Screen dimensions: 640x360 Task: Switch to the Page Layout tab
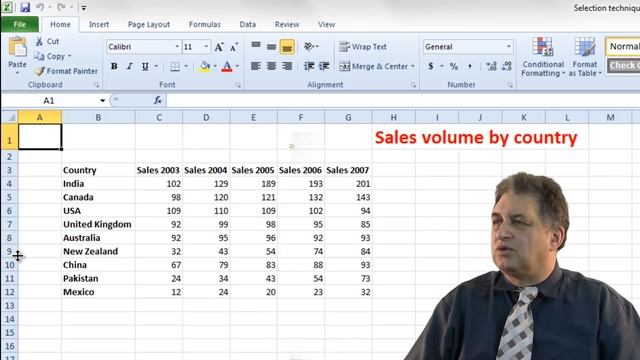coord(149,24)
